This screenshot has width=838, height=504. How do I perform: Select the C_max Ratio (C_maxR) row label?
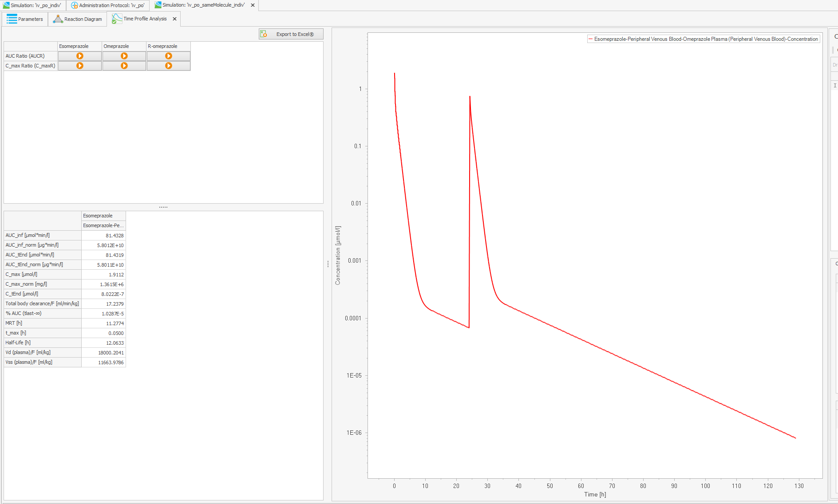tap(31, 66)
